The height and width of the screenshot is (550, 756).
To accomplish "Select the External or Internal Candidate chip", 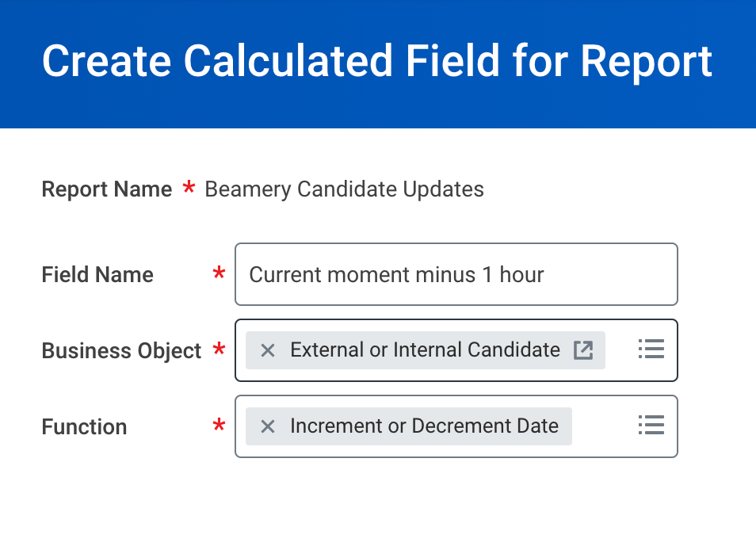I will [x=425, y=350].
